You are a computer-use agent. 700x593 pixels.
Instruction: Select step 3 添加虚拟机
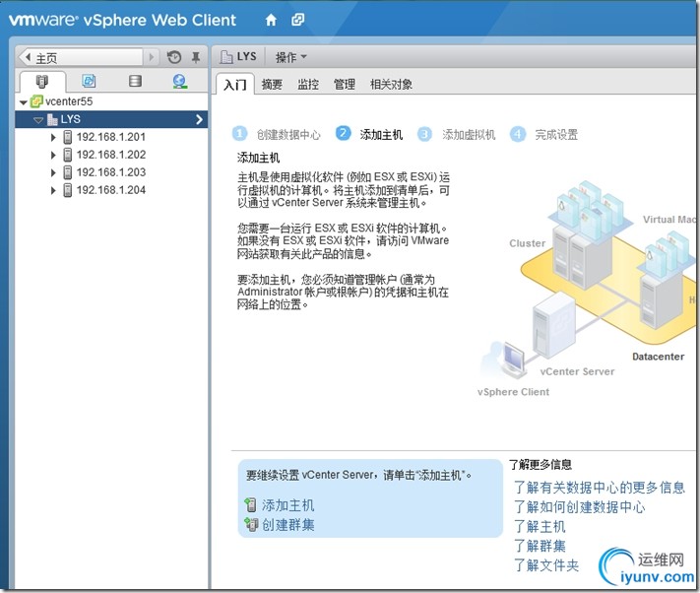click(x=456, y=134)
